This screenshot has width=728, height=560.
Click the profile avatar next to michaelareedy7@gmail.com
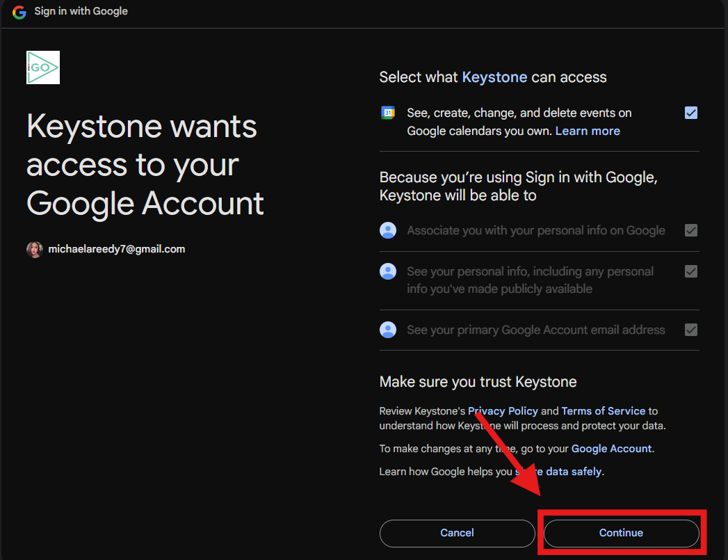[x=34, y=249]
